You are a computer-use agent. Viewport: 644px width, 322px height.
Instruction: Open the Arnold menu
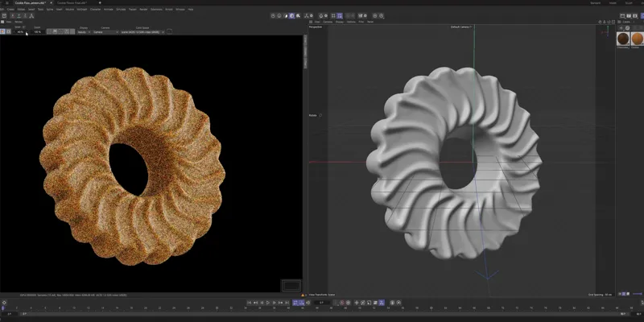pyautogui.click(x=169, y=9)
